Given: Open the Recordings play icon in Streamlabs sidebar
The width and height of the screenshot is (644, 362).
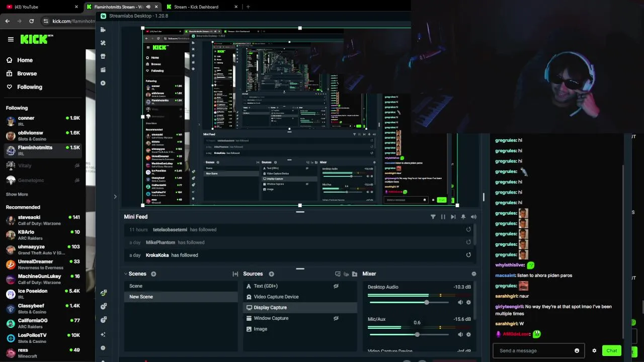Looking at the screenshot, I should point(103,83).
